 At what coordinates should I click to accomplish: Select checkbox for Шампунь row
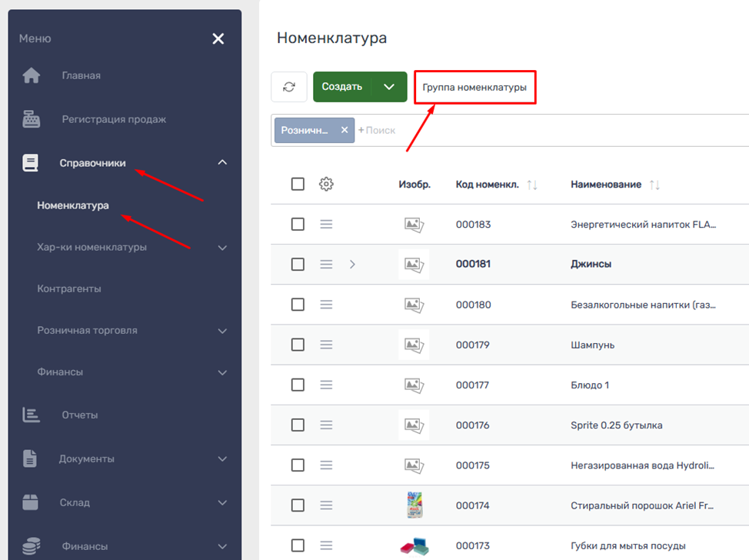pos(298,345)
